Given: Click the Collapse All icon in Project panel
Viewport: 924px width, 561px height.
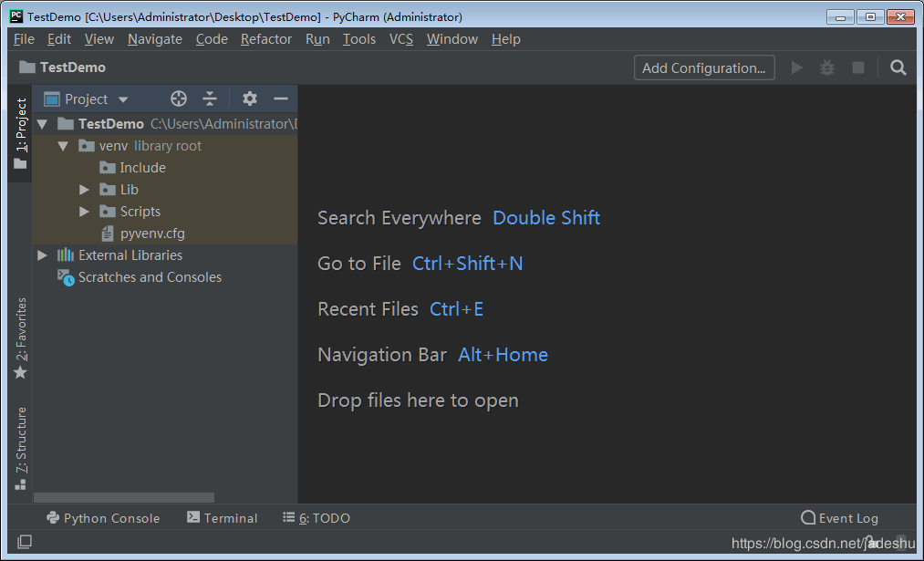Looking at the screenshot, I should pyautogui.click(x=210, y=99).
